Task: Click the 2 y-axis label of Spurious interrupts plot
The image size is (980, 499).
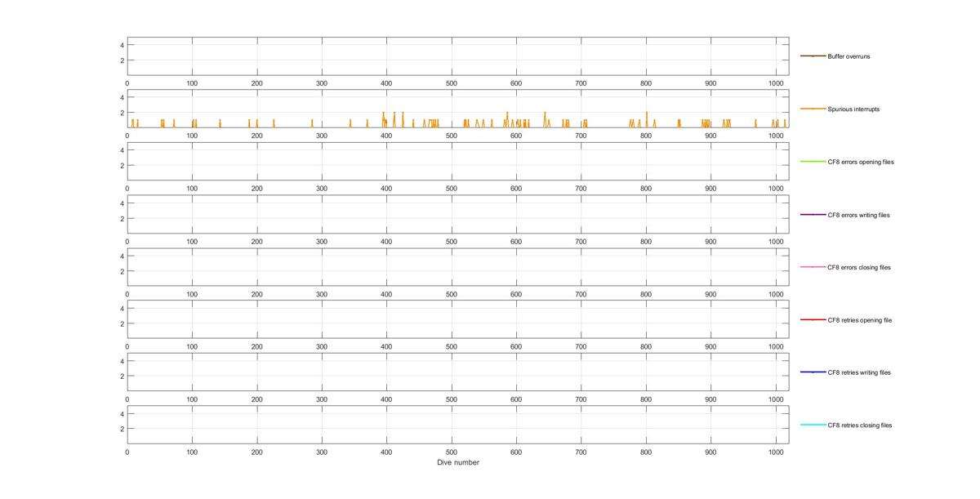Action: click(x=122, y=113)
